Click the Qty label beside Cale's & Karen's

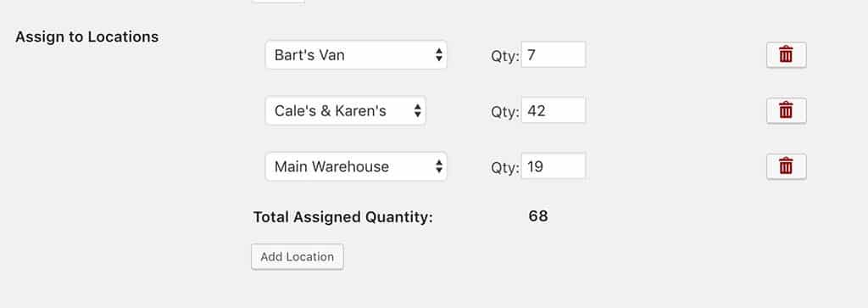coord(505,112)
